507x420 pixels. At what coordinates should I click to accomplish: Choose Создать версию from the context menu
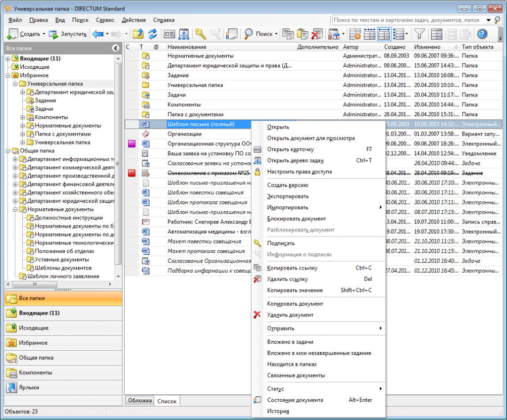[x=318, y=185]
